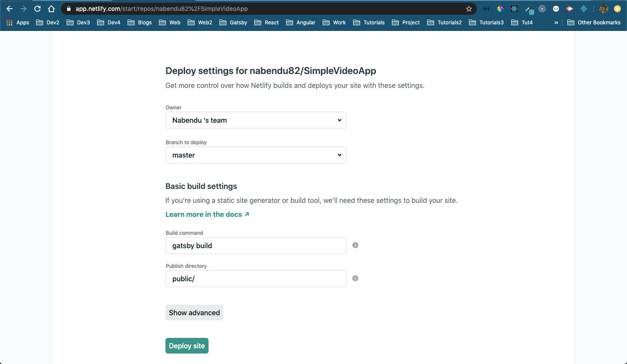
Task: Click the concentric circles extension icon
Action: pyautogui.click(x=542, y=9)
